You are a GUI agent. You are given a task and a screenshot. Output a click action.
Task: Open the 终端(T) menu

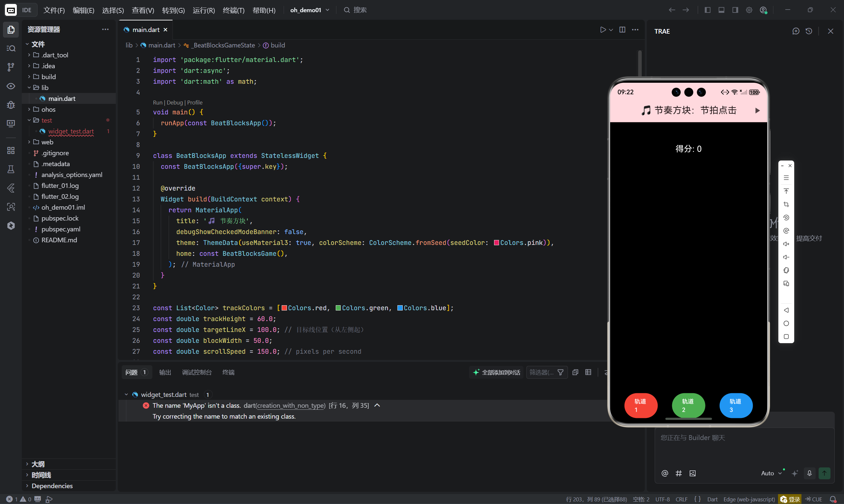click(234, 10)
